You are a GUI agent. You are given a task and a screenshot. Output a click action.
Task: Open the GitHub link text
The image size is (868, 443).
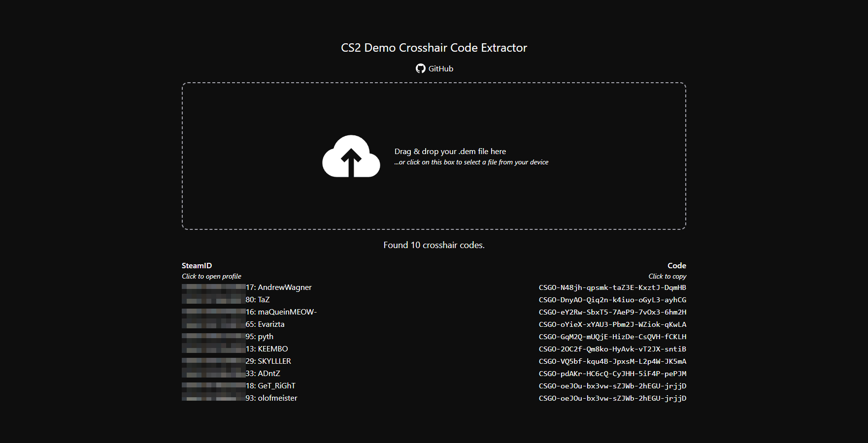pos(440,69)
